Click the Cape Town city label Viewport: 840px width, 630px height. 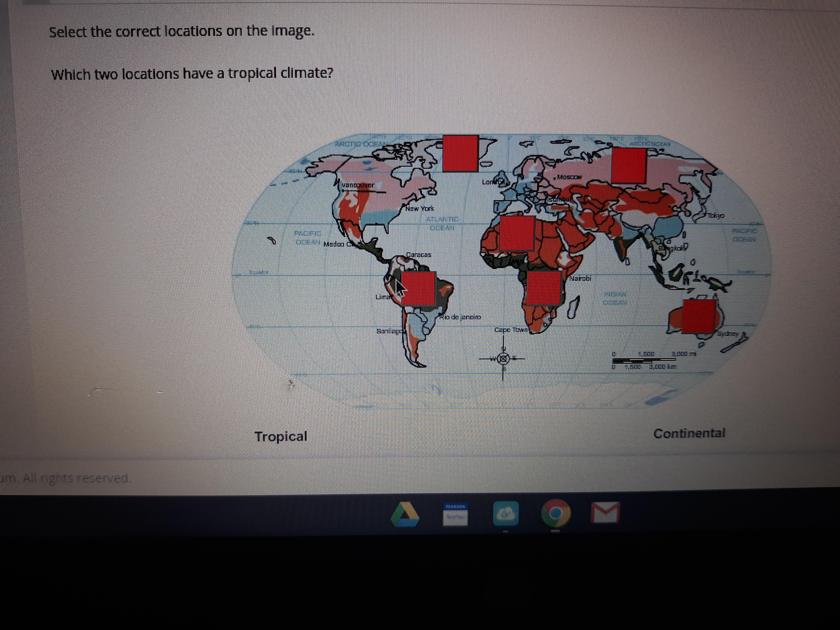[x=511, y=330]
